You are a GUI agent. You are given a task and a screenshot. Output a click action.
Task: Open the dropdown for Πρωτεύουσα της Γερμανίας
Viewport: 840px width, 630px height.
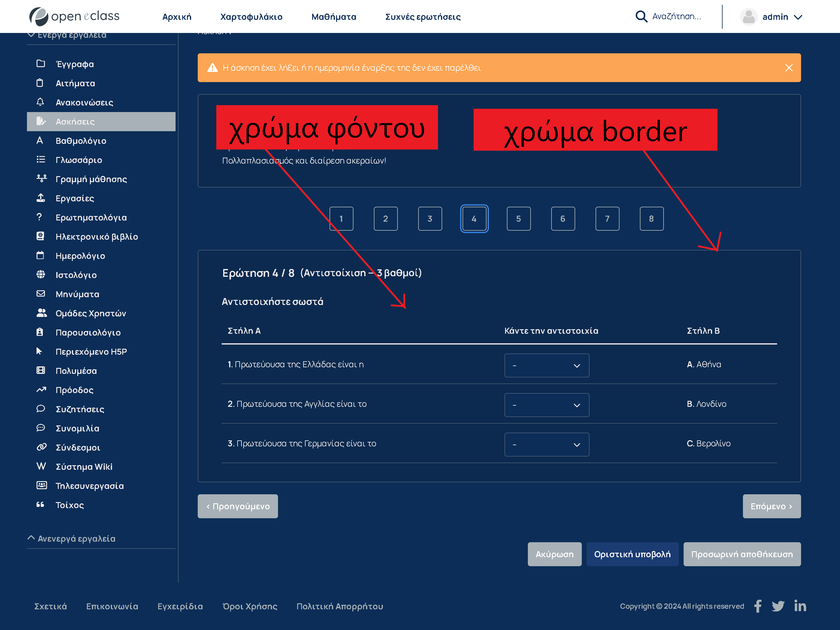546,444
